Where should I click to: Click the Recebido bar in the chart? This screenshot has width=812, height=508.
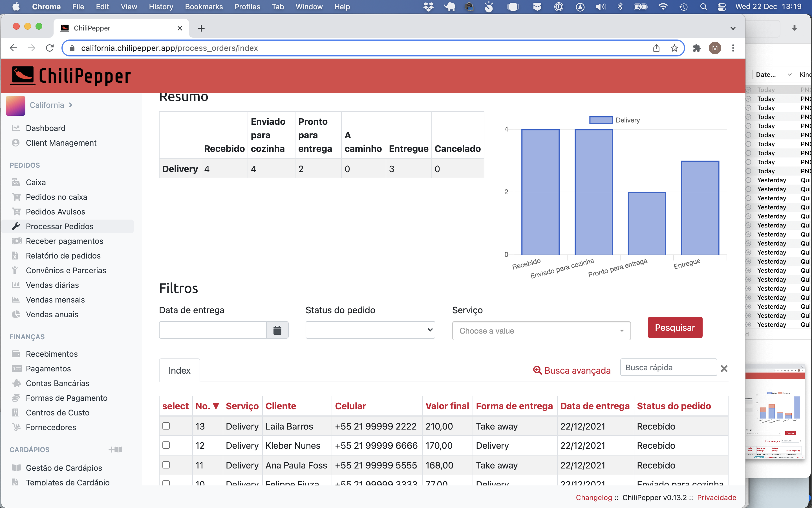tap(540, 192)
